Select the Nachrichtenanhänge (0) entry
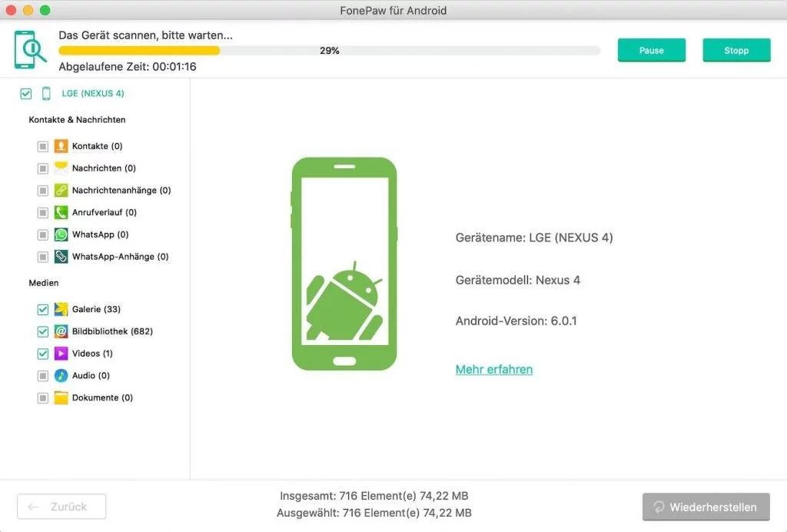Image resolution: width=787 pixels, height=532 pixels. tap(121, 190)
